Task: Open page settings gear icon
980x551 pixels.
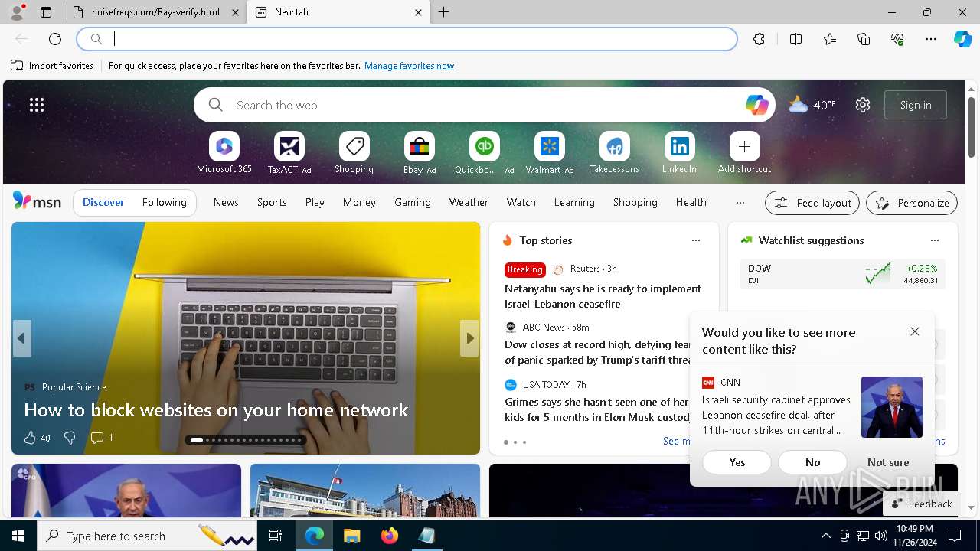Action: click(x=863, y=105)
